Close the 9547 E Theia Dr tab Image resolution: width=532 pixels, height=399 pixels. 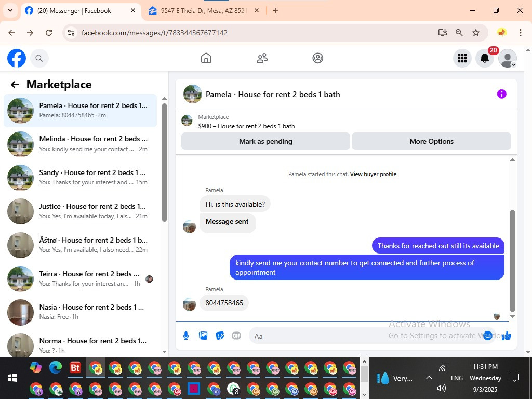[x=257, y=10]
